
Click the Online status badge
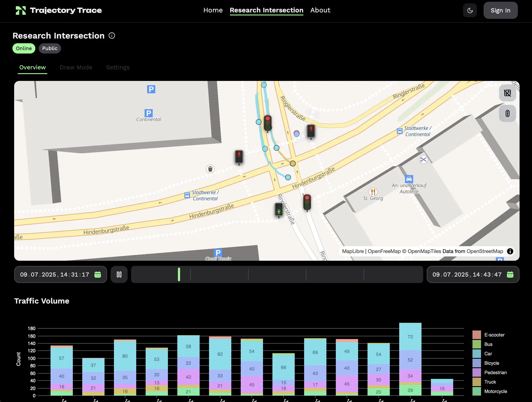[x=24, y=48]
